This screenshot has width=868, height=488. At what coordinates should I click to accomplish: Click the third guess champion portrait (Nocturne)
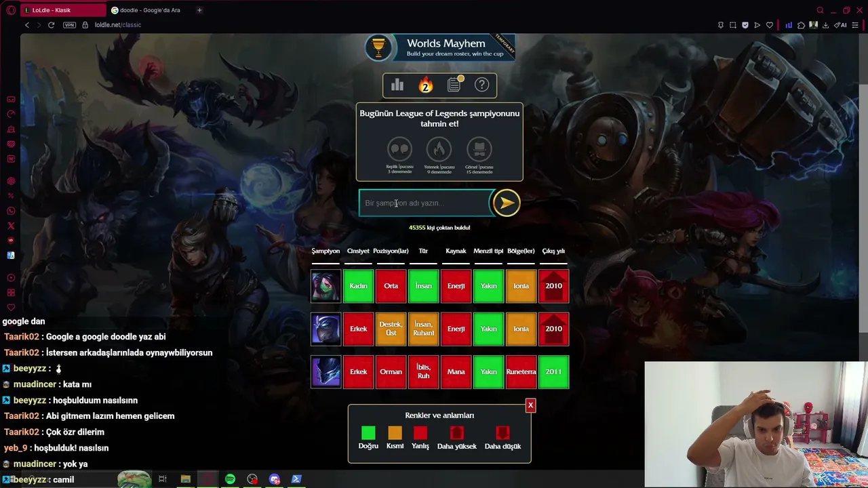click(326, 372)
